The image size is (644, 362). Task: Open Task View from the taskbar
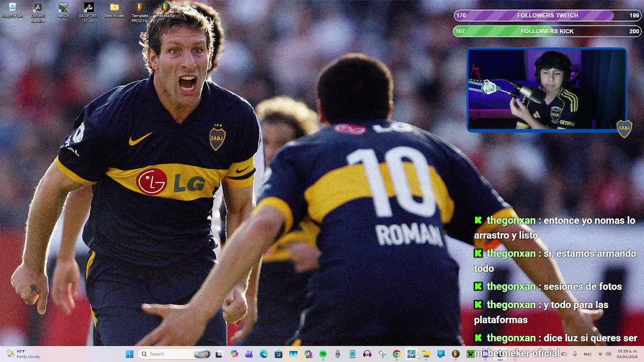[219, 354]
